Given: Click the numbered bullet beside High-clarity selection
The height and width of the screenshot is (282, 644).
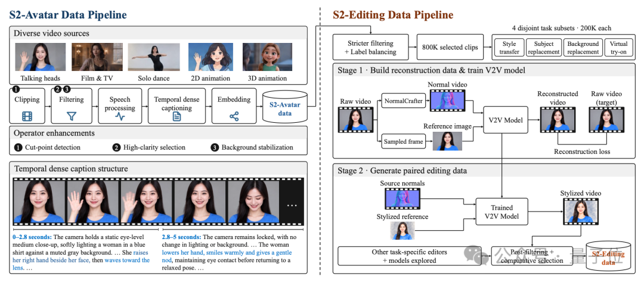Looking at the screenshot, I should [x=116, y=147].
